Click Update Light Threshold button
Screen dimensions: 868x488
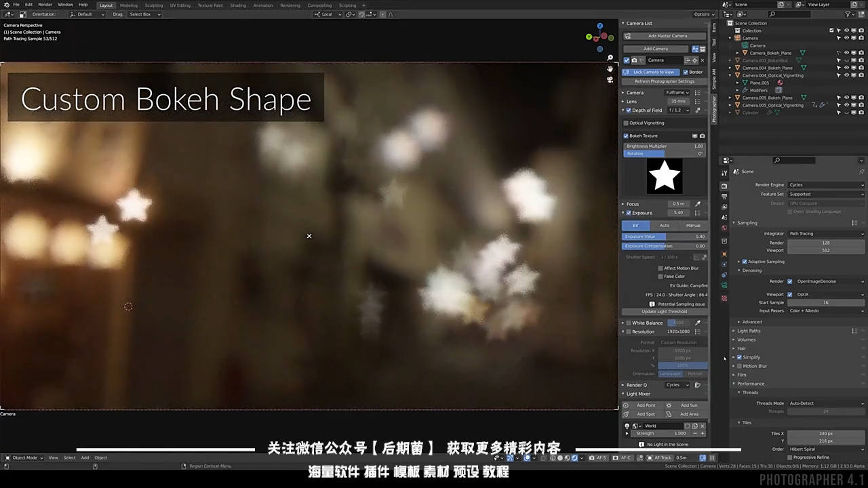pos(665,312)
